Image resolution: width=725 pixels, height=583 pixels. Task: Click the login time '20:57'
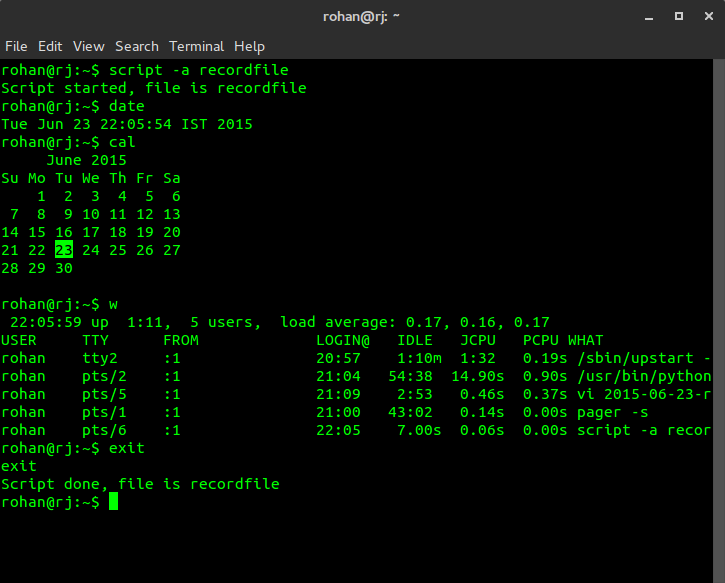[338, 358]
